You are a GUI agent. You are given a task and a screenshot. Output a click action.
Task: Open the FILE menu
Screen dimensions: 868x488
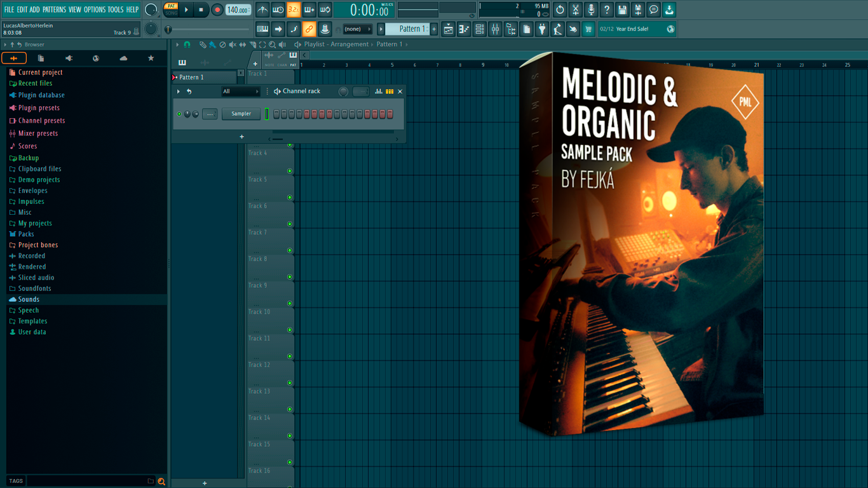pos(9,10)
